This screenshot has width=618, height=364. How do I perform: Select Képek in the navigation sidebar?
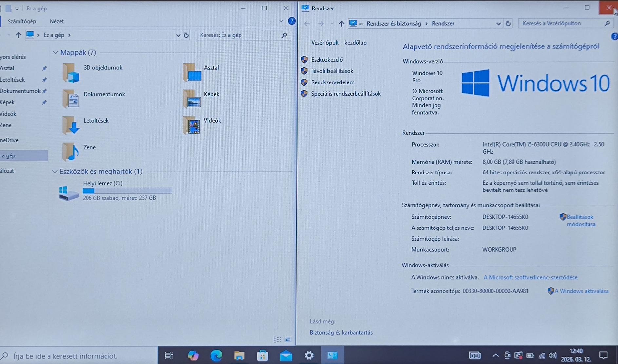[7, 102]
